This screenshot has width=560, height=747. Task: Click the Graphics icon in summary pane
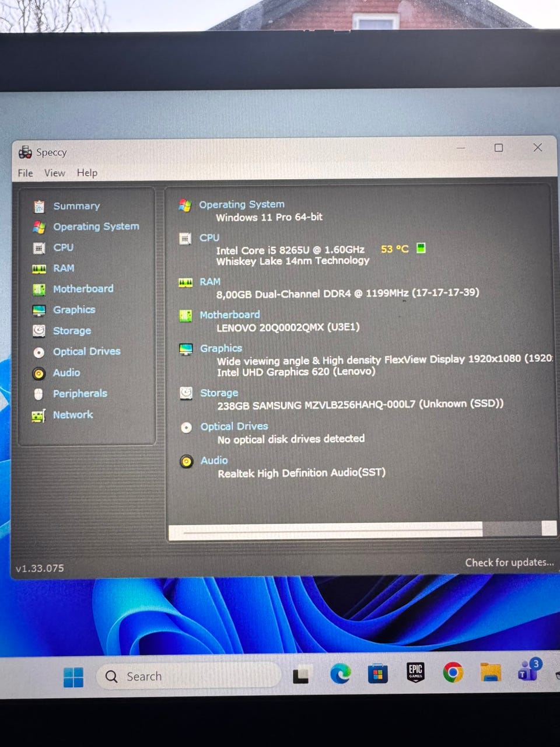[186, 350]
